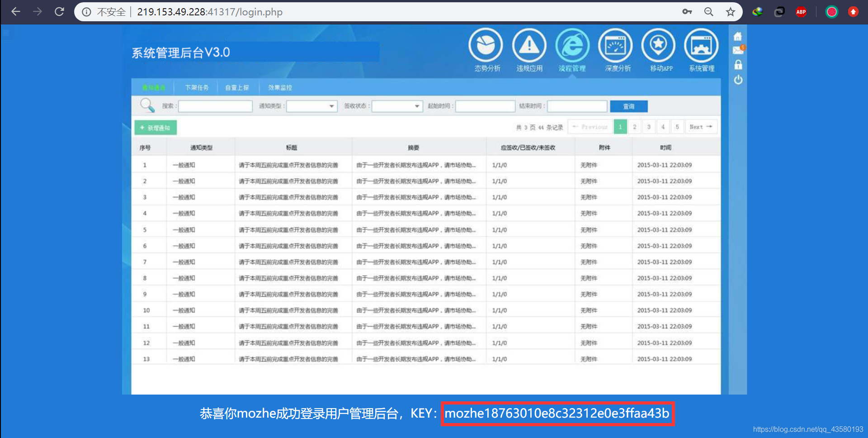Click the title cell in row 1

coord(288,165)
